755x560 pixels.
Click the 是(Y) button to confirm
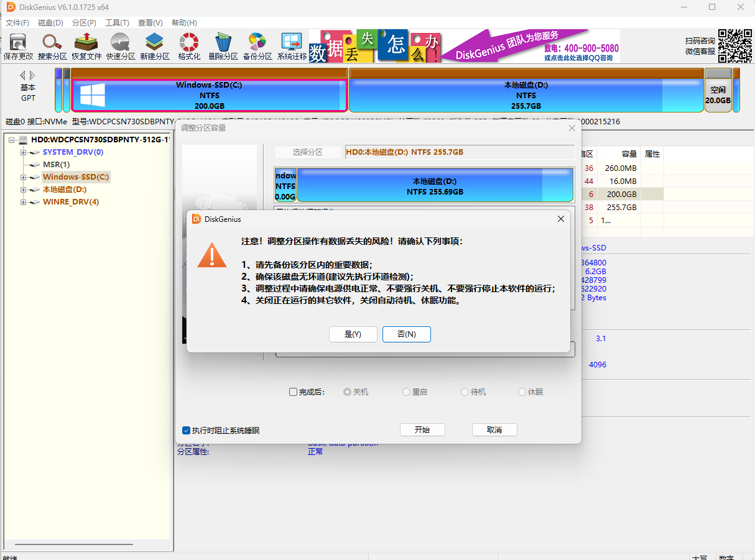coord(353,334)
